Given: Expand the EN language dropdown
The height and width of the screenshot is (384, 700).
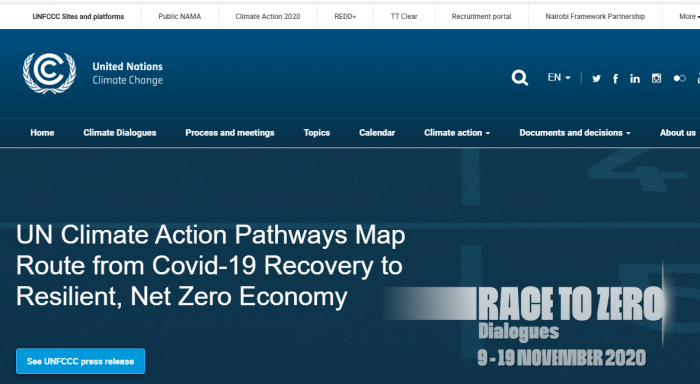Looking at the screenshot, I should (x=559, y=78).
